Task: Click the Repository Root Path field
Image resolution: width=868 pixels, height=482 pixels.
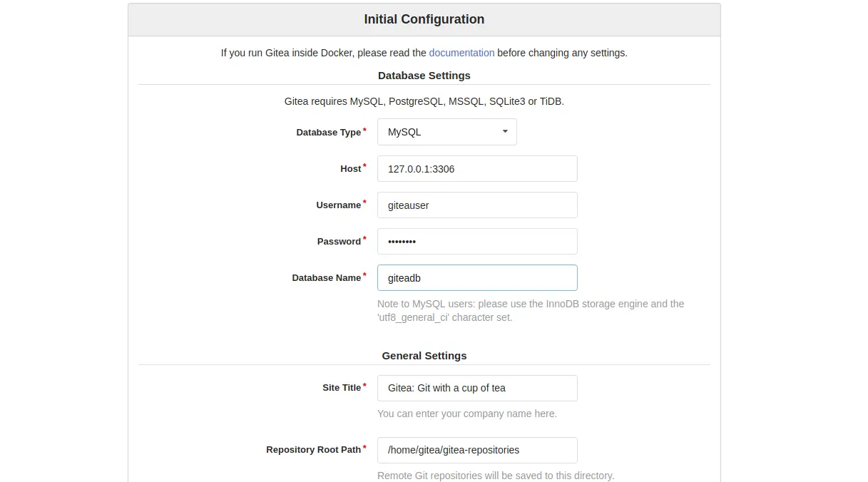Action: click(477, 450)
